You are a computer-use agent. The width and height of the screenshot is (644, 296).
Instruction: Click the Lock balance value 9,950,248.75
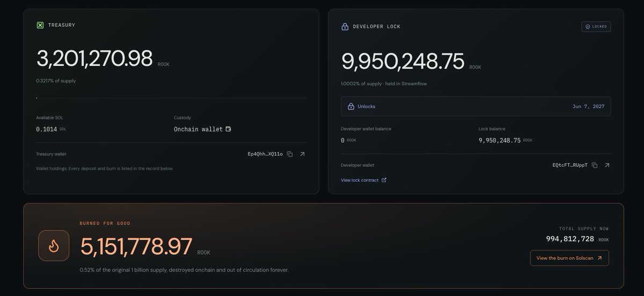(x=500, y=140)
